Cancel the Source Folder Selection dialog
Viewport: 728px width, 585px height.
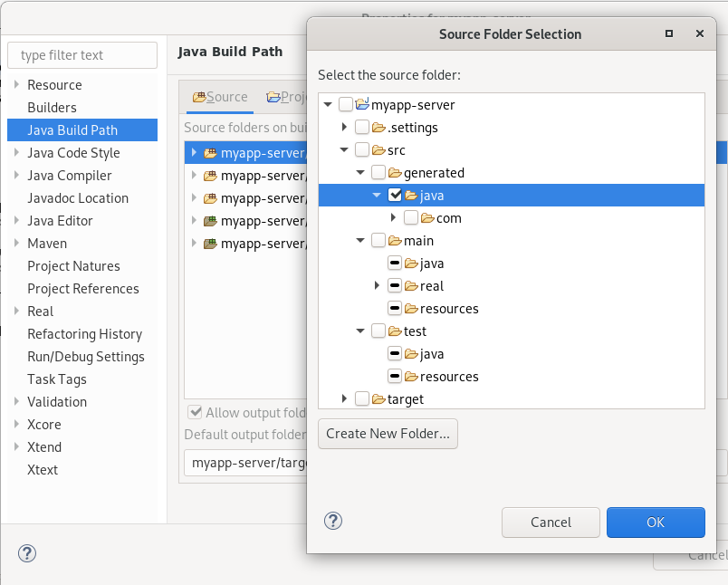click(x=551, y=523)
